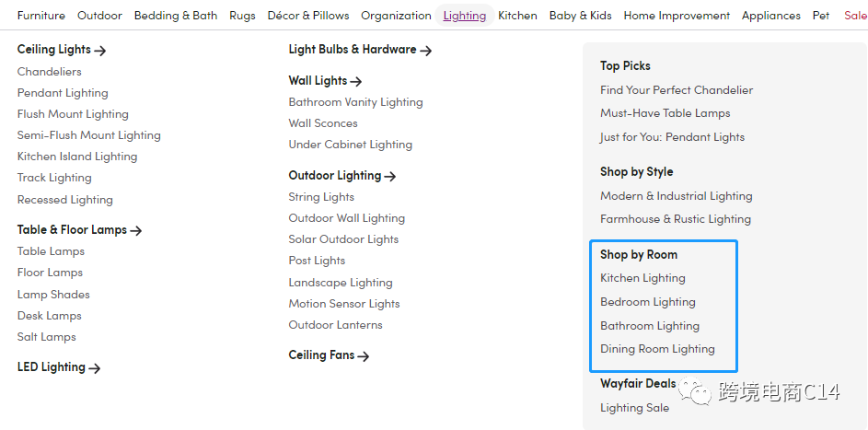Click the Ceiling Fans arrow icon
This screenshot has width=868, height=430.
364,356
